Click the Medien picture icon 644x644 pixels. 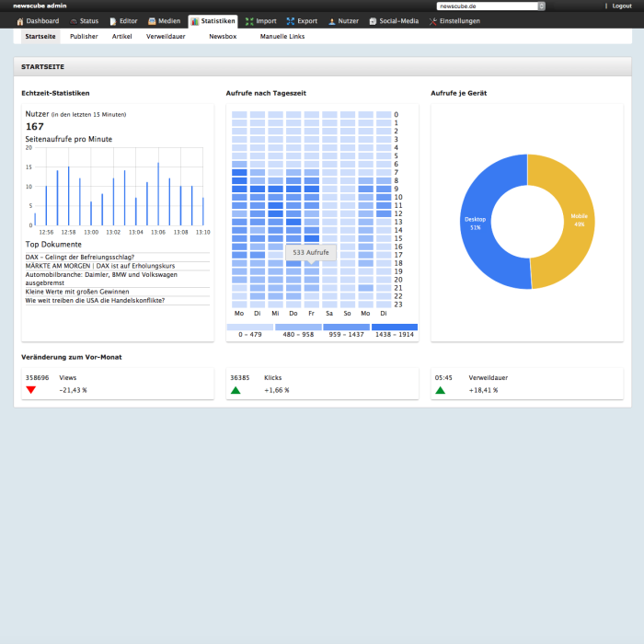point(152,21)
